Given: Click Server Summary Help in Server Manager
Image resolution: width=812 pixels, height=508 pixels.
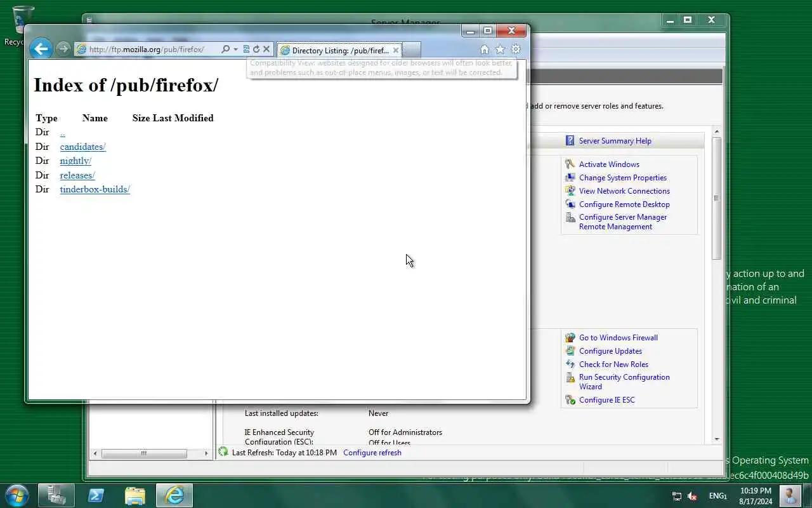Looking at the screenshot, I should click(x=615, y=141).
